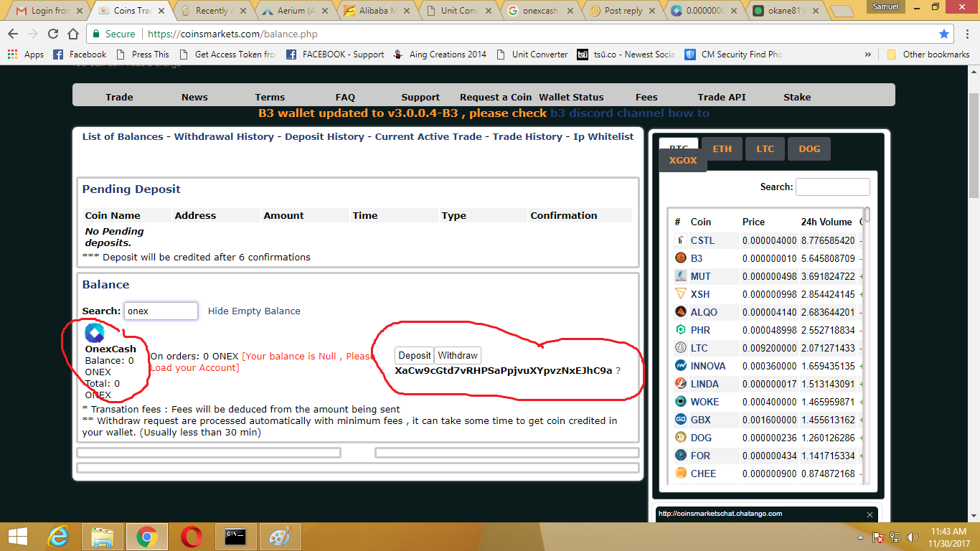
Task: Click the CSTL coin icon
Action: click(681, 240)
